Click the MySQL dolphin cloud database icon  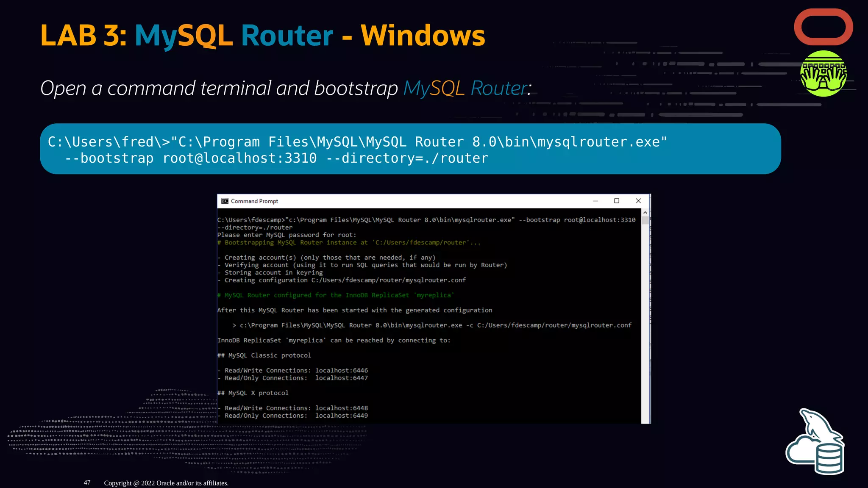pyautogui.click(x=815, y=441)
